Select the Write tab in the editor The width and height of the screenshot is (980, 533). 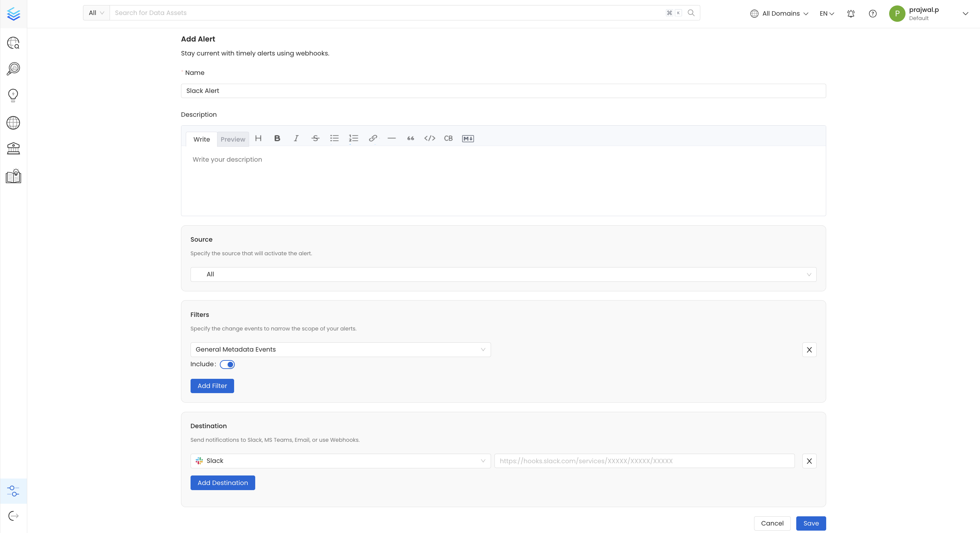201,139
